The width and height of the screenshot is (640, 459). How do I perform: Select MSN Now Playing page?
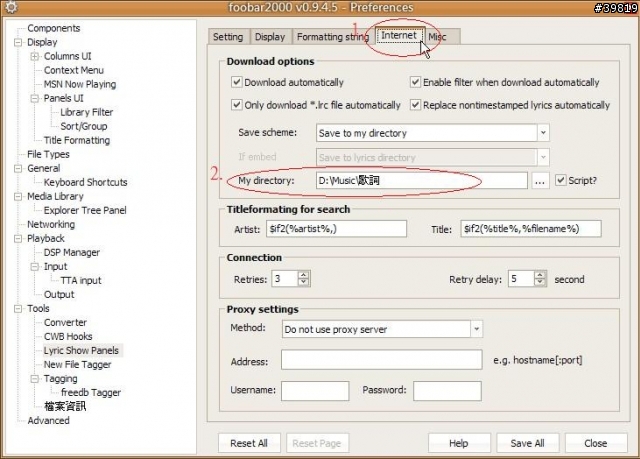pos(80,84)
